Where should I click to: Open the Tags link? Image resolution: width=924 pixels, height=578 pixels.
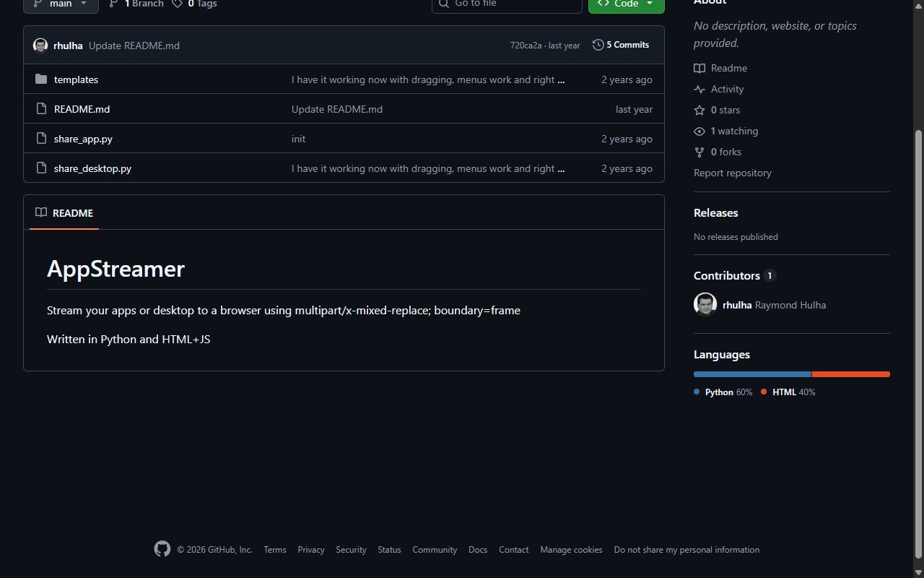click(195, 4)
